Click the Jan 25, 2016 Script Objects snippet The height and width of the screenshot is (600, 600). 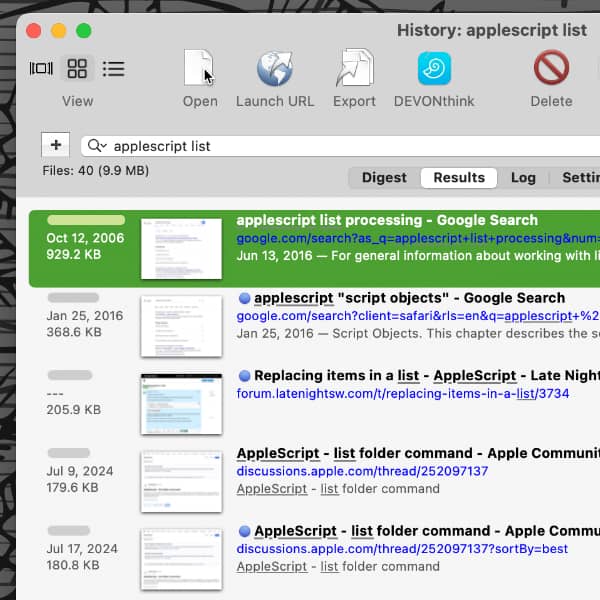(418, 334)
